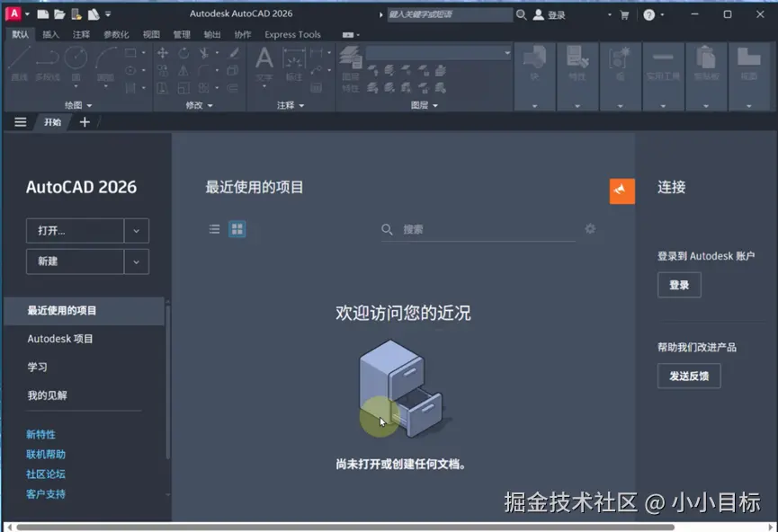Image resolution: width=778 pixels, height=532 pixels.
Task: Open the layer selection combo box
Action: [438, 53]
